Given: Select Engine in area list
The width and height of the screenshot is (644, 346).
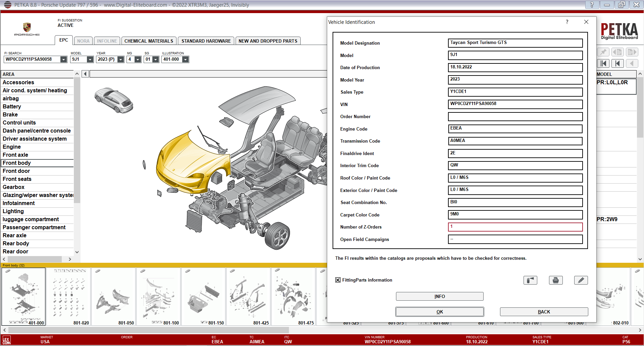Looking at the screenshot, I should tap(37, 147).
